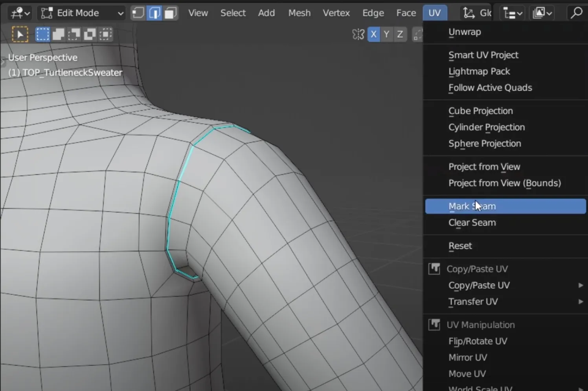
Task: Open the Vertex menu
Action: click(336, 13)
